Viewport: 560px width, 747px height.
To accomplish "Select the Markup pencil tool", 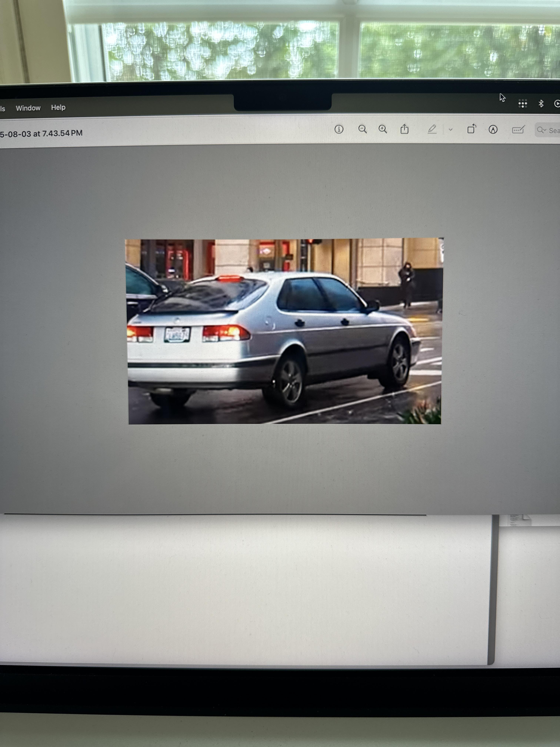I will click(432, 129).
